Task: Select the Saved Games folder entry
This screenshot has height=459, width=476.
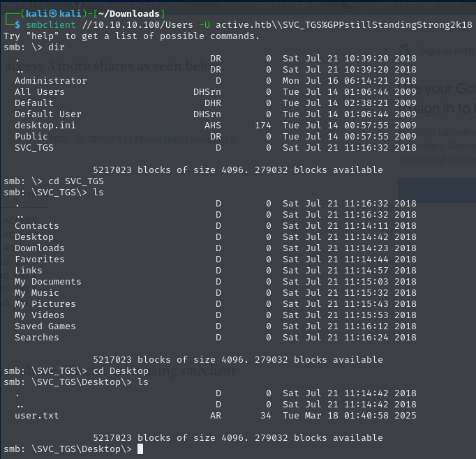Action: pos(45,326)
